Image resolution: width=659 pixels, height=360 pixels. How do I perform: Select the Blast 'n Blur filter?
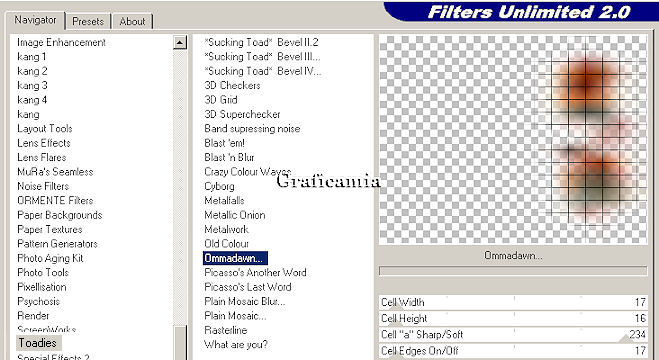tap(229, 157)
